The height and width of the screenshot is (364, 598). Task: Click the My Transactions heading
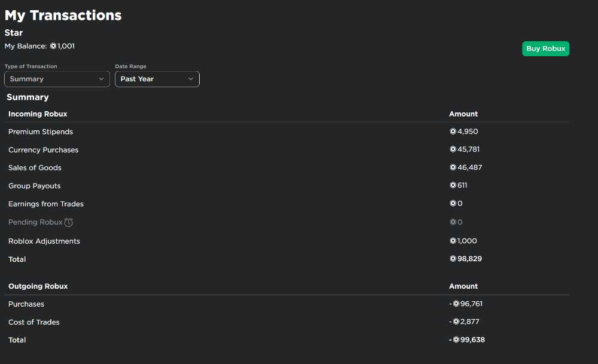63,16
